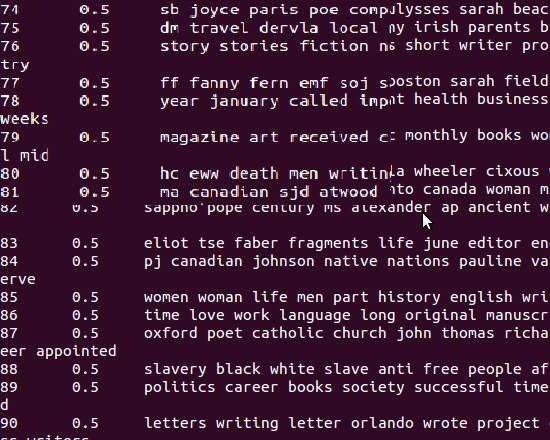Click the word "joyce" in row 74

[215, 10]
